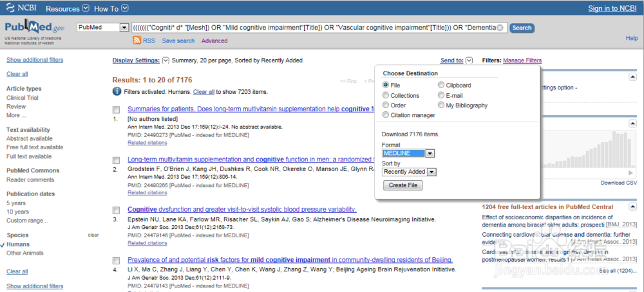
Task: Open the Save search link
Action: [178, 41]
